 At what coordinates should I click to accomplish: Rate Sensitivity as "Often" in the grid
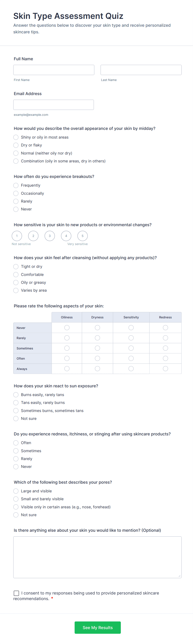131,358
